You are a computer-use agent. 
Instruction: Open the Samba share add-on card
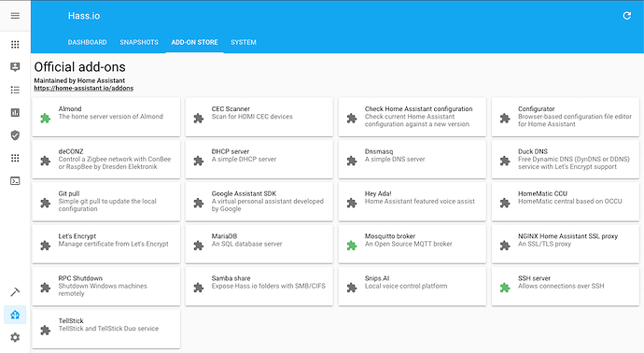point(259,287)
